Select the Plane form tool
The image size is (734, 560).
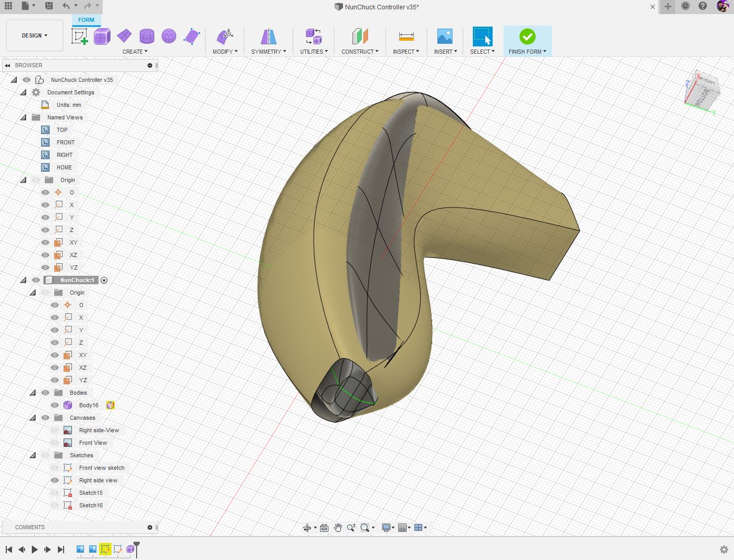125,36
